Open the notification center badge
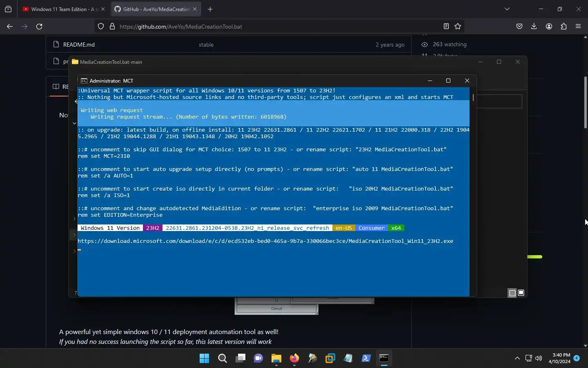588x368 pixels. 577,358
